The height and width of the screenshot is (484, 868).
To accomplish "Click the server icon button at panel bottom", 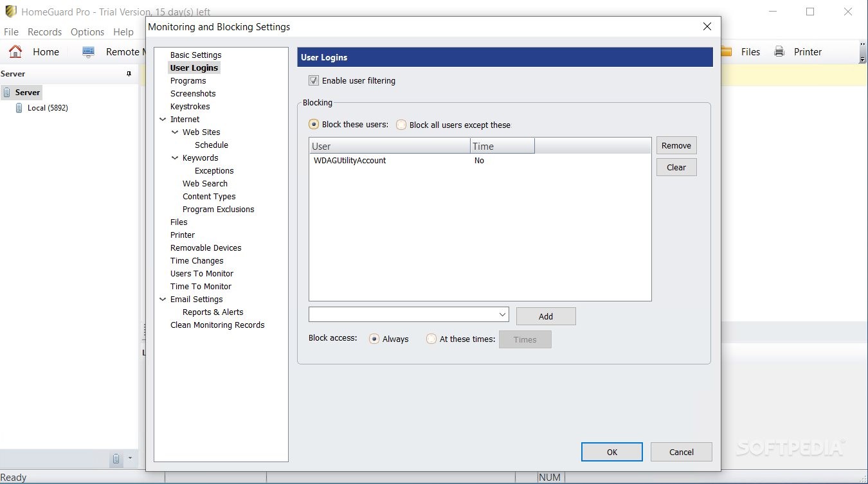I will click(x=116, y=458).
